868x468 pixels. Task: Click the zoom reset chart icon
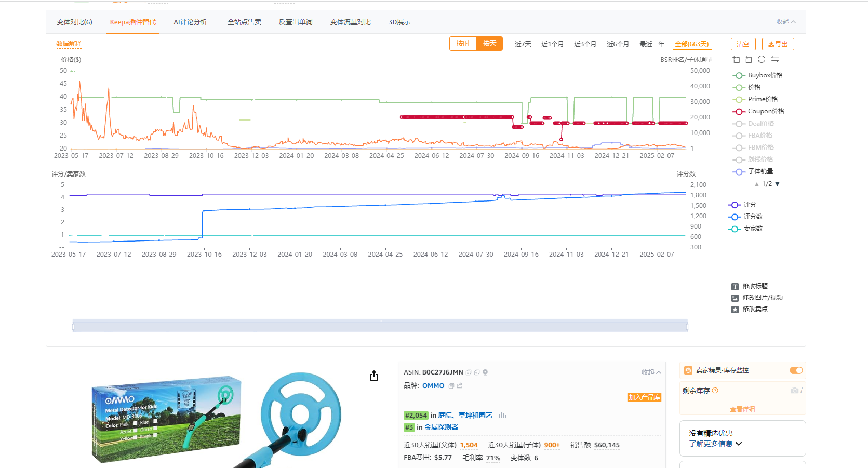tap(749, 60)
